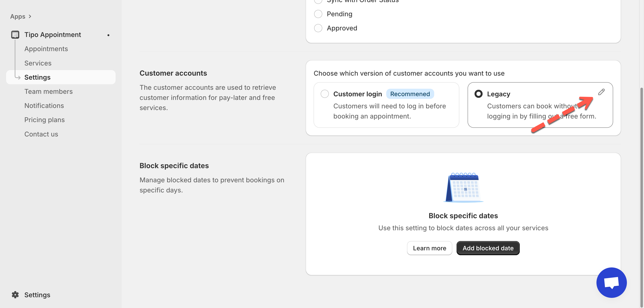The image size is (644, 308).
Task: Navigate to Notifications section
Action: tap(44, 105)
